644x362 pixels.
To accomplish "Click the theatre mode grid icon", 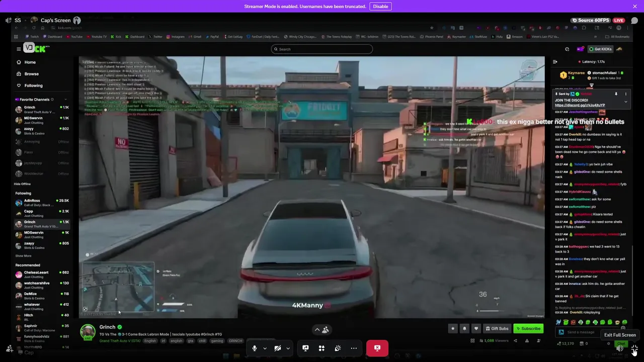I will tap(472, 341).
